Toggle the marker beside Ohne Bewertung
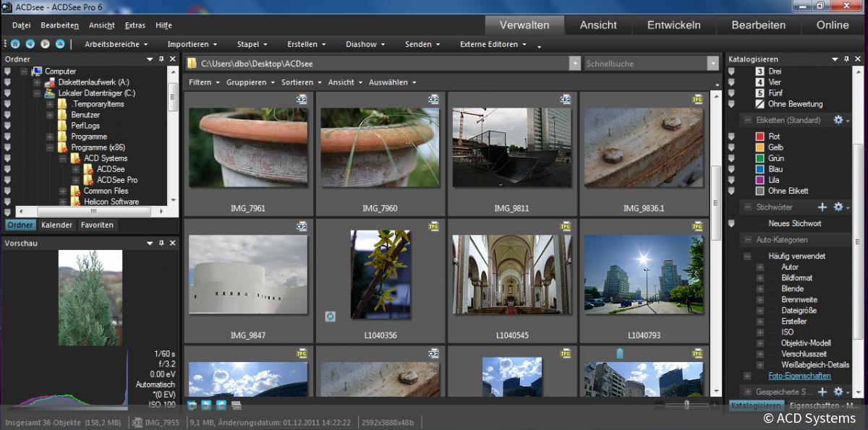Screen dimensions: 868x430 (x=731, y=104)
